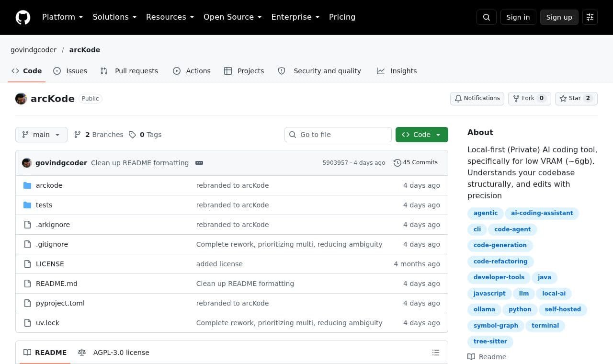613x364 pixels.
Task: Select AGPL-3.0 license tab
Action: click(114, 353)
